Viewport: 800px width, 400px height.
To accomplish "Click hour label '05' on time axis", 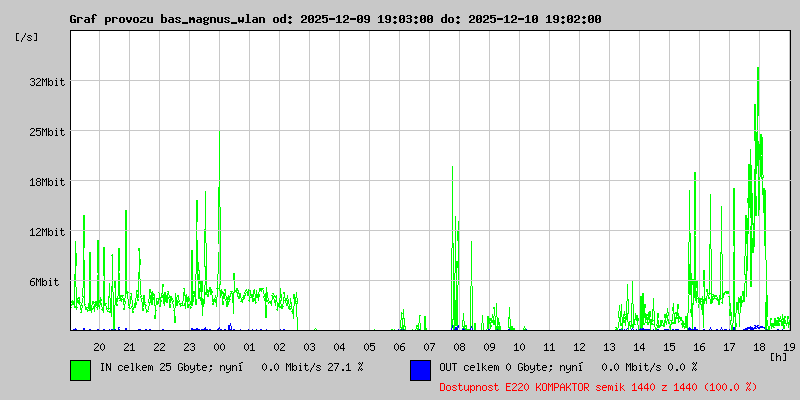I will tap(369, 347).
